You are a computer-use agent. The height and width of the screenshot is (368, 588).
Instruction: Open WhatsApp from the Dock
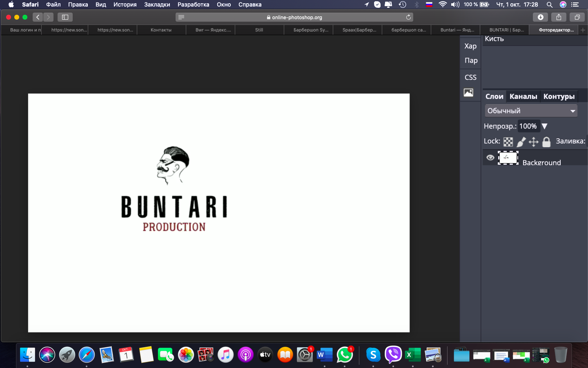tap(345, 355)
